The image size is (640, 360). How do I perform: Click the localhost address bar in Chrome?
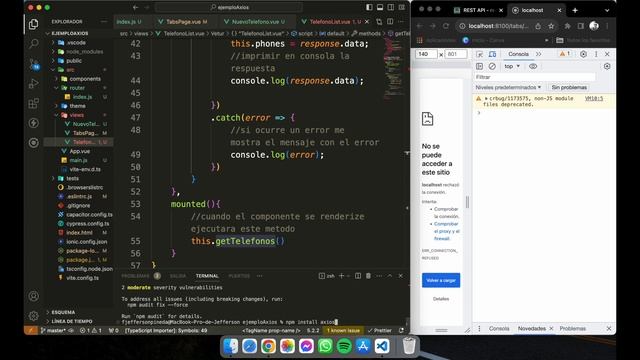(498, 26)
